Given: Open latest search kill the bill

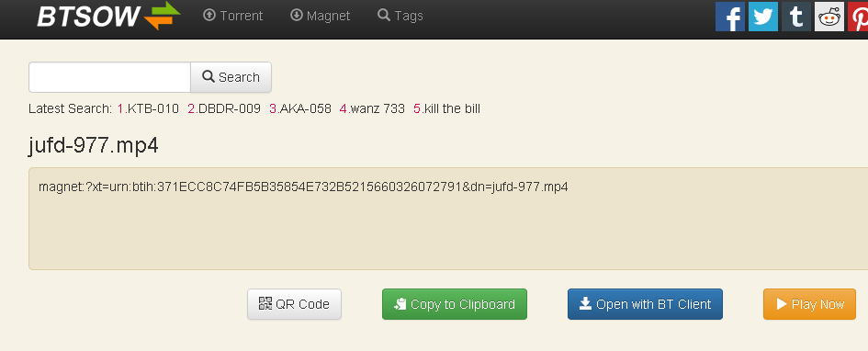Looking at the screenshot, I should 446,108.
